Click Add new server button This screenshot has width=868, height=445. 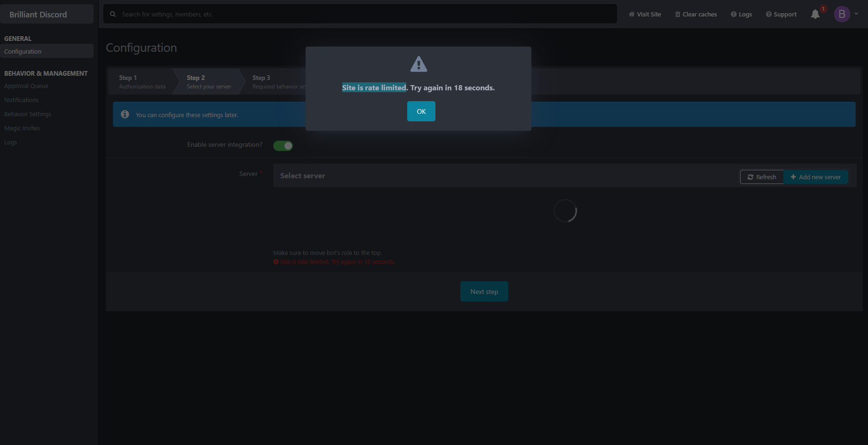coord(816,177)
